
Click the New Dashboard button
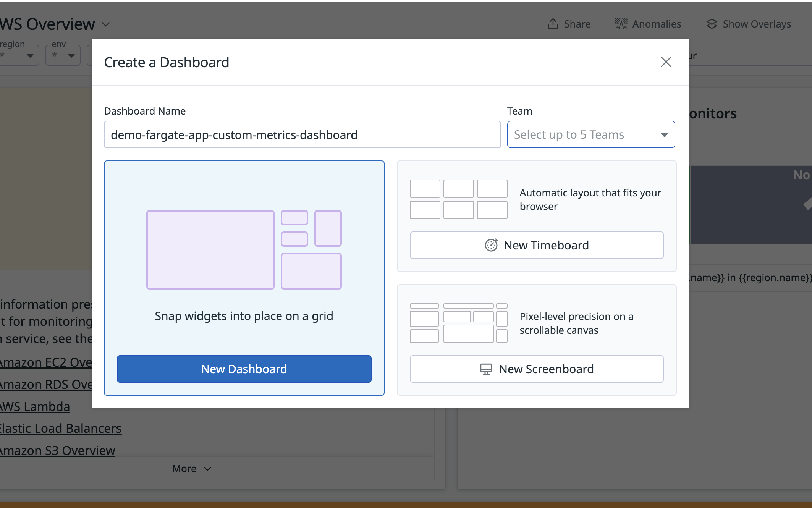click(244, 369)
